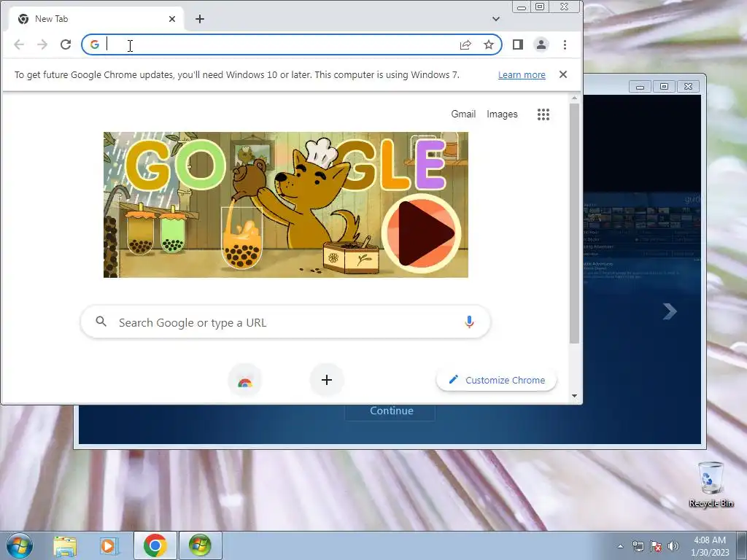Open Images link

tap(502, 114)
